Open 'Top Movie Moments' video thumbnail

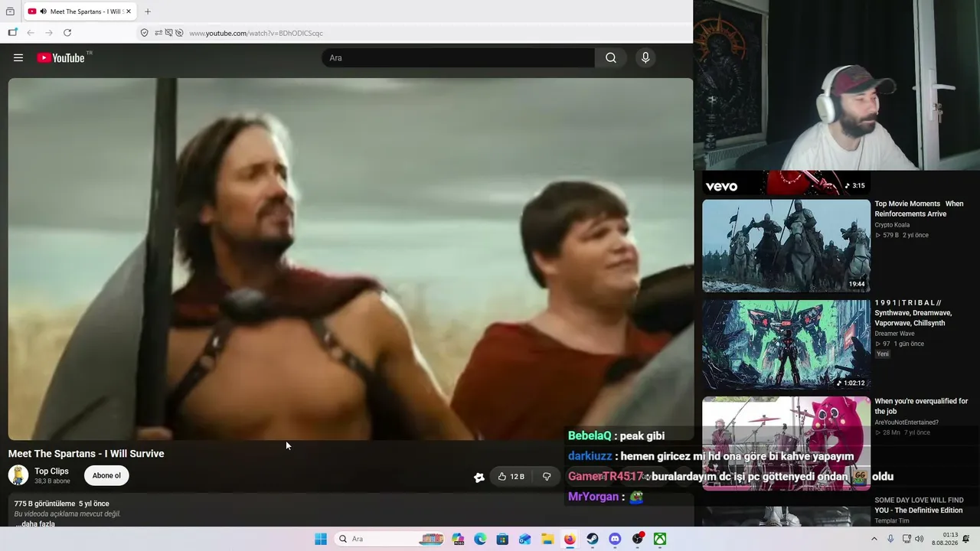pyautogui.click(x=786, y=246)
